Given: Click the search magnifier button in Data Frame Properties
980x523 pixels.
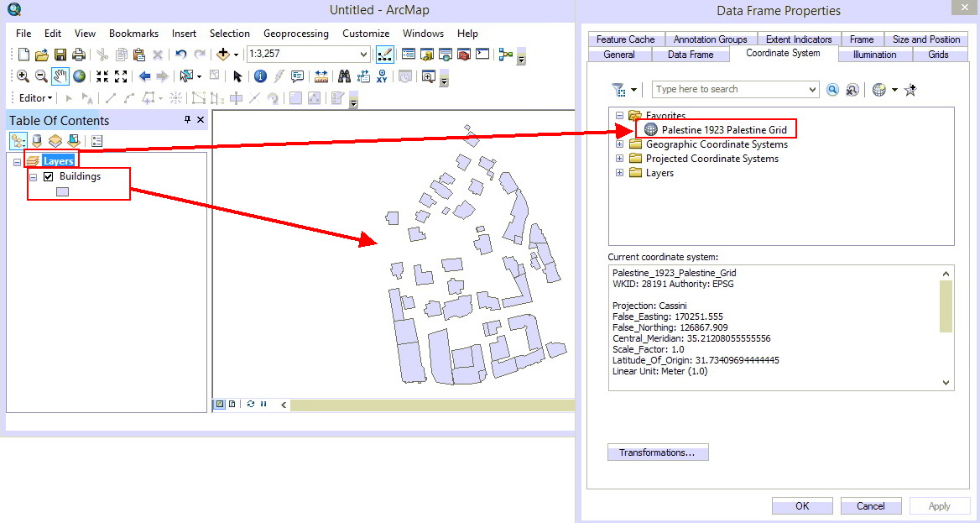Looking at the screenshot, I should click(832, 90).
